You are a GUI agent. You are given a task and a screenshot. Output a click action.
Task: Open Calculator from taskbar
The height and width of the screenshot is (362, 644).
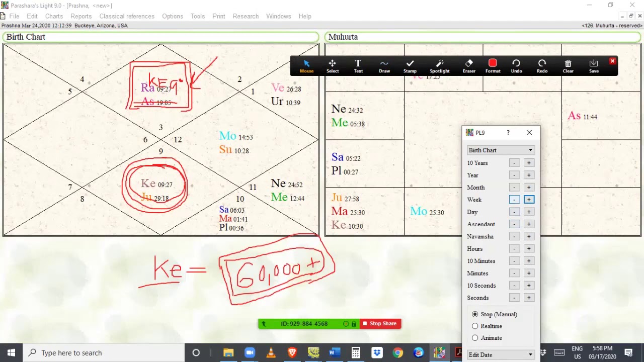point(356,352)
